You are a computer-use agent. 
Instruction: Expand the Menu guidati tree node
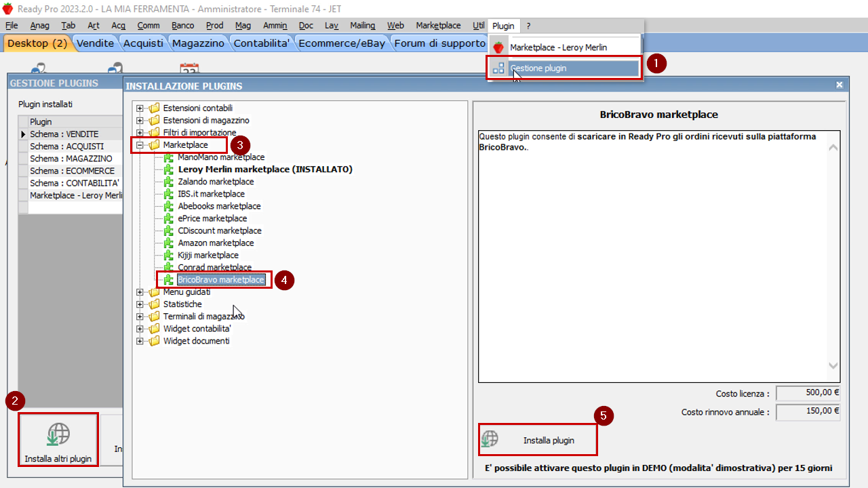(x=140, y=292)
